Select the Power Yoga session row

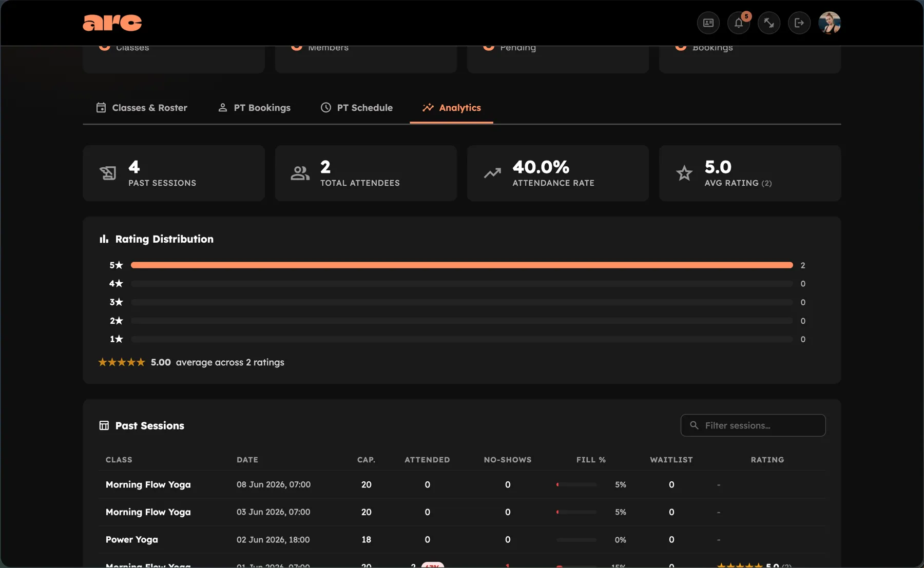[x=462, y=539]
